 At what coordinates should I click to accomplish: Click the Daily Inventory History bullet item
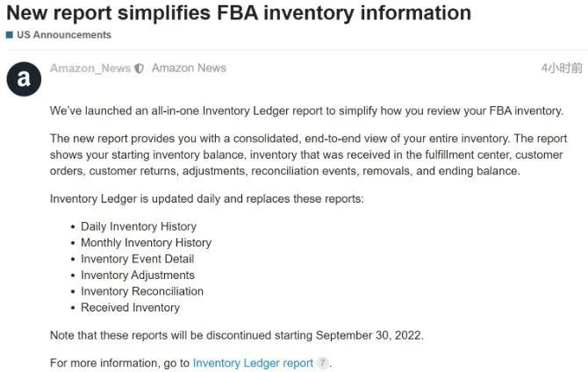(139, 226)
